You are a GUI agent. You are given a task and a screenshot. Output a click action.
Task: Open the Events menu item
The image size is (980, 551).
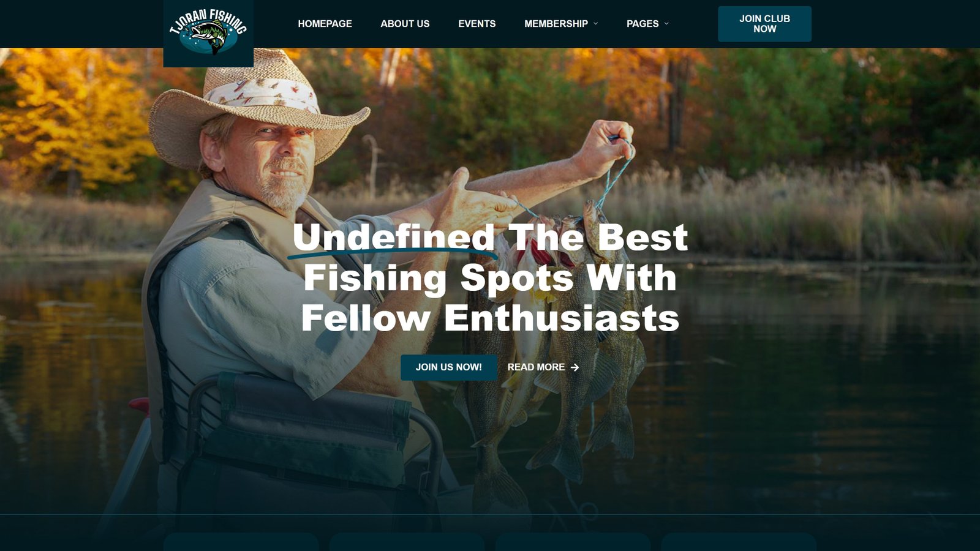pyautogui.click(x=477, y=24)
